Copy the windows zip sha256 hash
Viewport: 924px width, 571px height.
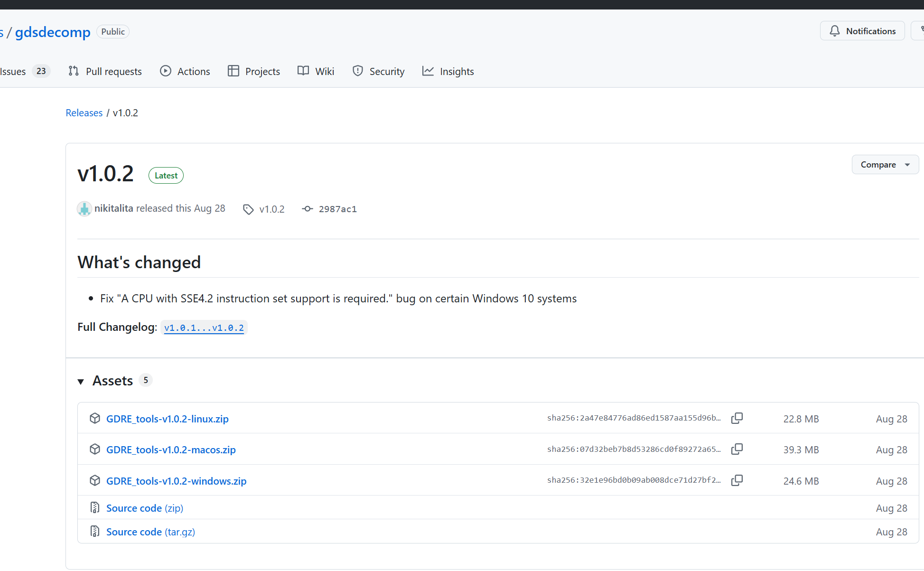pos(737,480)
